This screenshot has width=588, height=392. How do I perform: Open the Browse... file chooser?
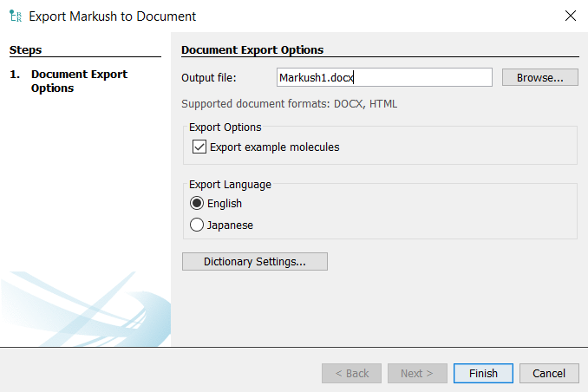point(539,77)
